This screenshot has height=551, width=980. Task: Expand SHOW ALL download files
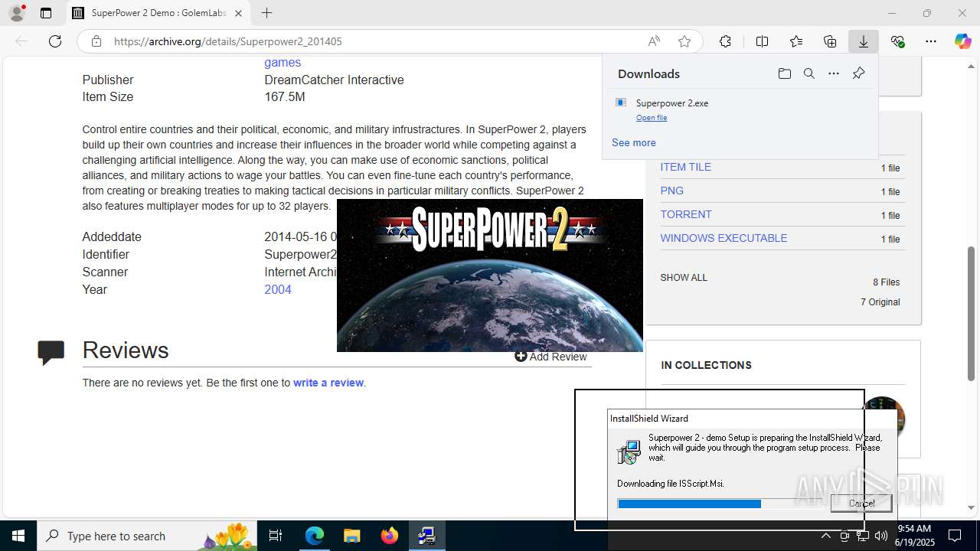pyautogui.click(x=684, y=278)
